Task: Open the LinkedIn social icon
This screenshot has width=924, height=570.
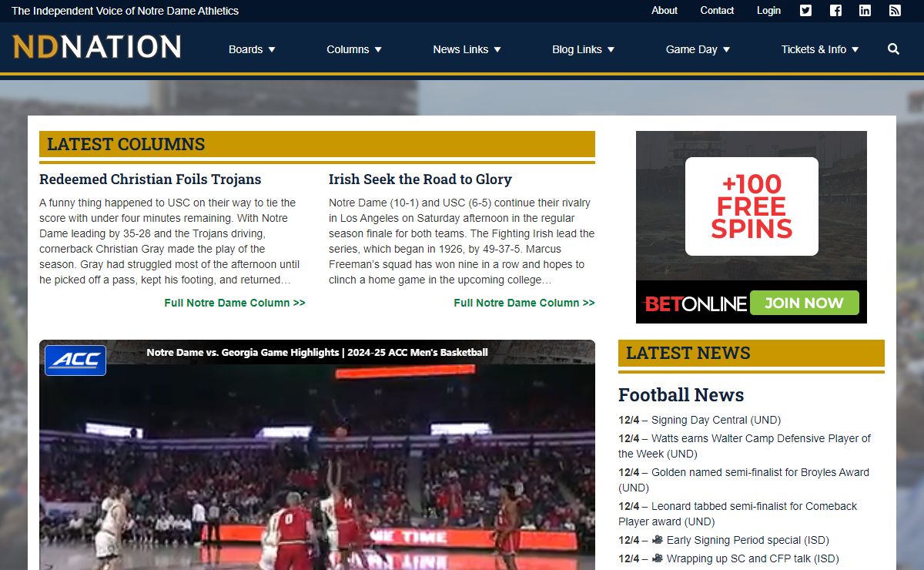Action: click(865, 11)
